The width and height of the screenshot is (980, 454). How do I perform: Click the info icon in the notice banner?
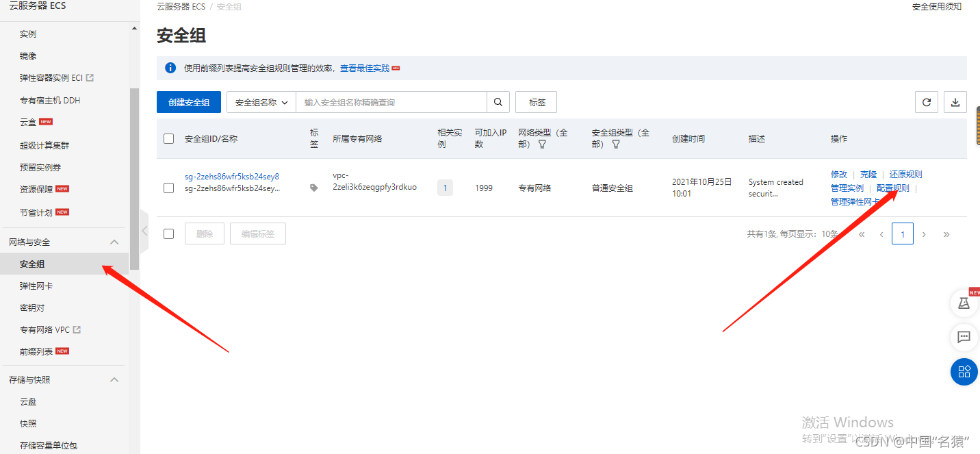(x=170, y=68)
